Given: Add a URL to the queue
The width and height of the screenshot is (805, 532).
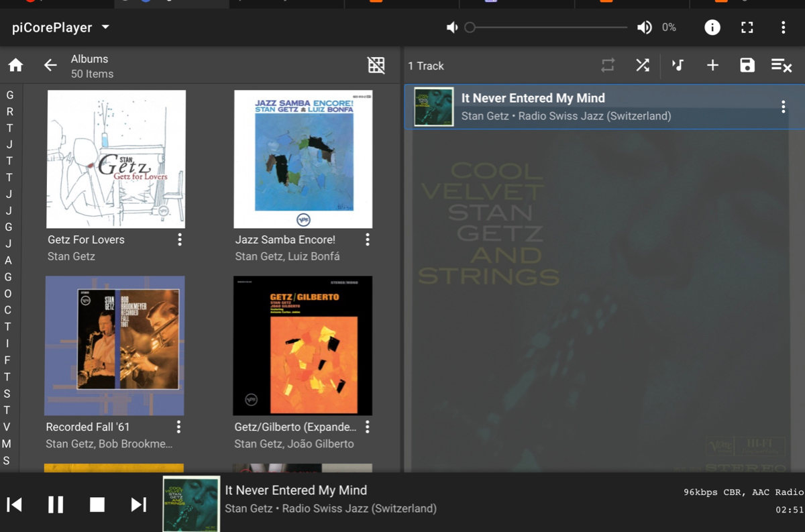Looking at the screenshot, I should point(712,65).
